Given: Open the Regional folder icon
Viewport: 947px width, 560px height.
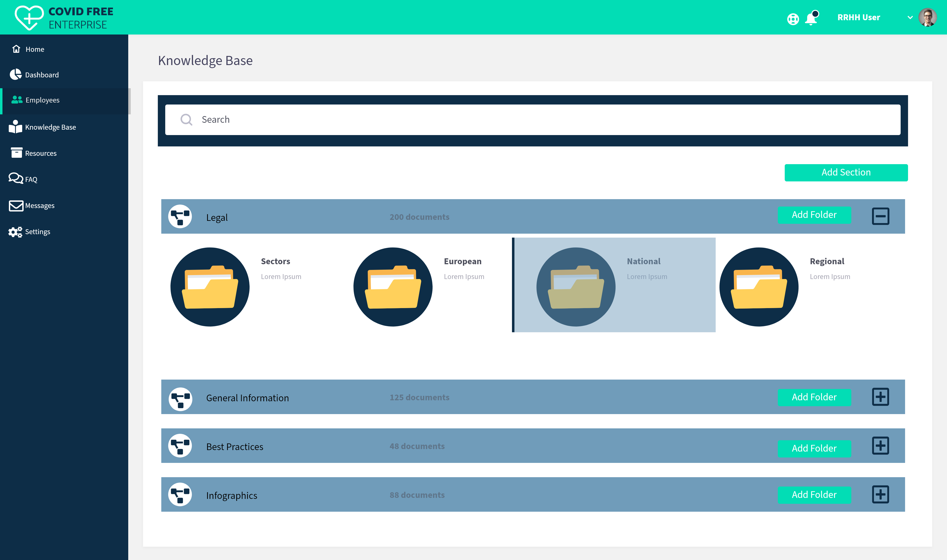Looking at the screenshot, I should pos(759,287).
